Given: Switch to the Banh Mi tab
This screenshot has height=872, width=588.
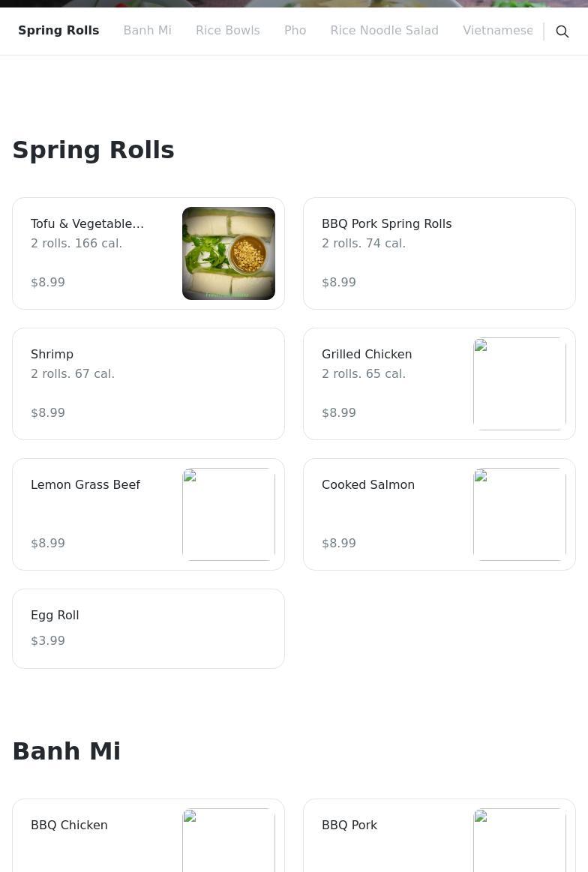Looking at the screenshot, I should point(147,31).
